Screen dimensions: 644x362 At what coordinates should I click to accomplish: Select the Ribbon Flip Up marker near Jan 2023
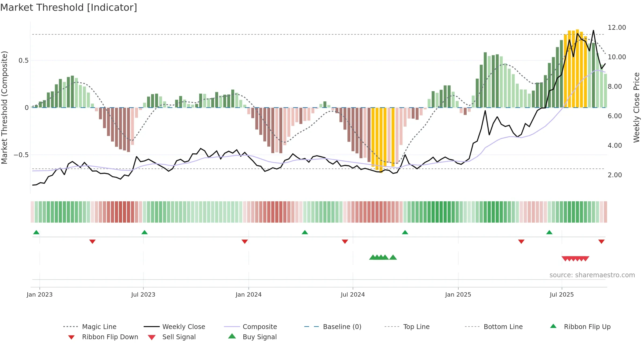click(36, 232)
